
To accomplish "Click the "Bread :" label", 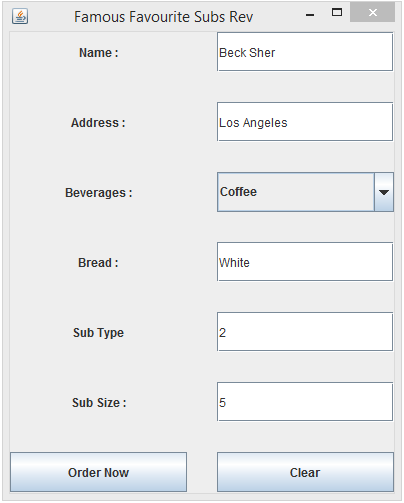I will (98, 263).
